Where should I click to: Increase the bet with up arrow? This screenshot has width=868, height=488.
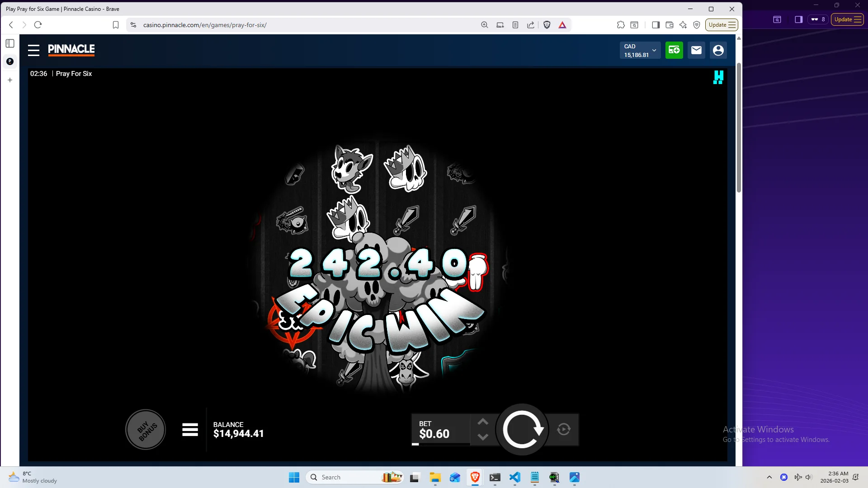tap(483, 422)
